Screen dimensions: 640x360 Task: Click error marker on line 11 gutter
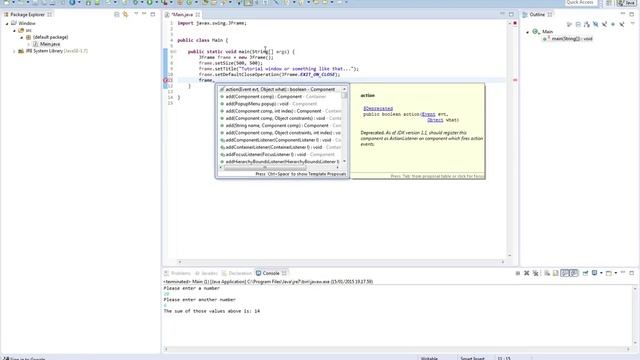click(166, 80)
